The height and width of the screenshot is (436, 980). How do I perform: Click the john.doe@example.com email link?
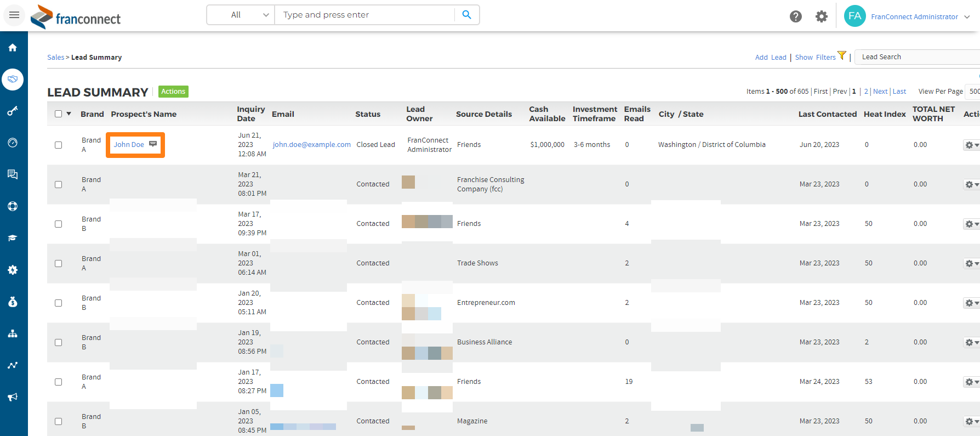coord(311,145)
